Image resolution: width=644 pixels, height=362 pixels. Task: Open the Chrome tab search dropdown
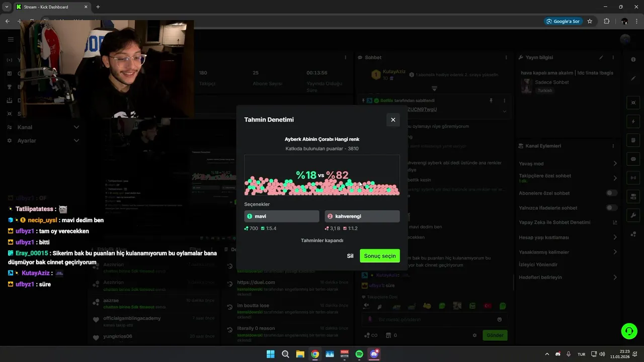[7, 7]
